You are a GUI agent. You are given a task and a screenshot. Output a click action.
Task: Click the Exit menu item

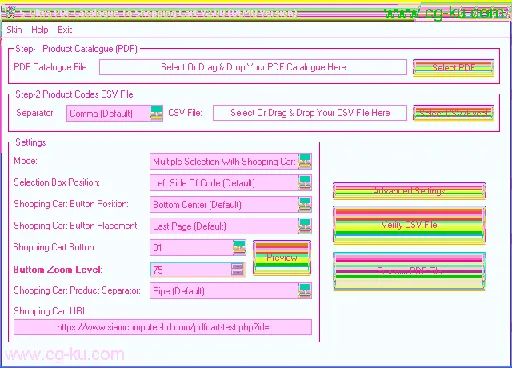[x=65, y=30]
